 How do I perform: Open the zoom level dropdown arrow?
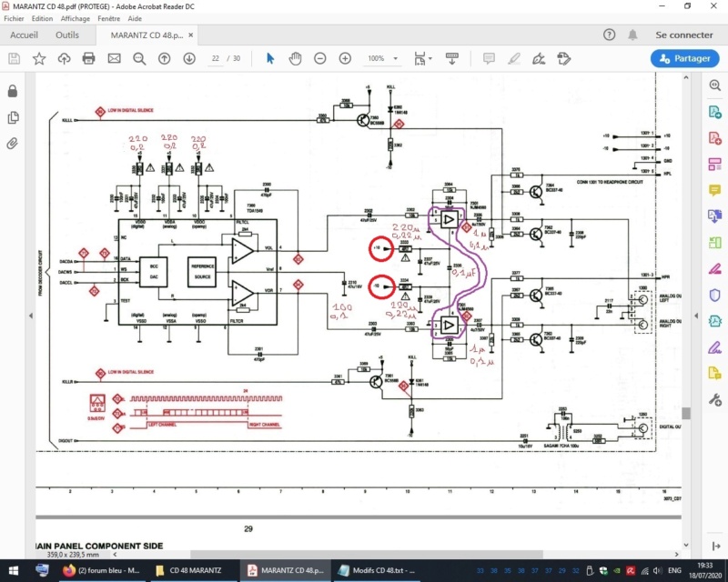[x=396, y=58]
